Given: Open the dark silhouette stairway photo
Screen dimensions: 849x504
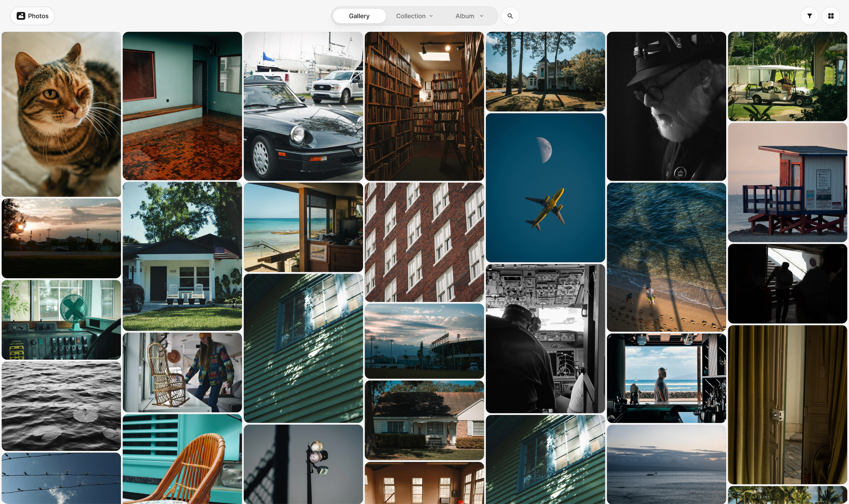Looking at the screenshot, I should [x=788, y=283].
